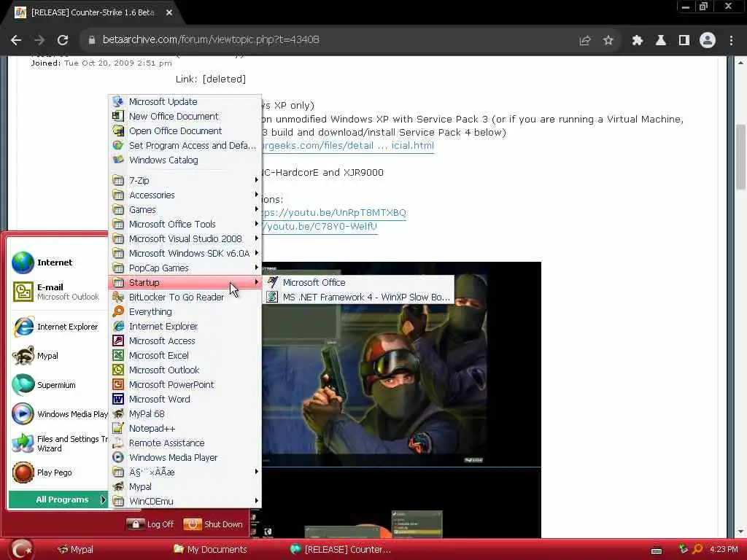Click the Shut Down button
The height and width of the screenshot is (560, 747).
click(214, 524)
